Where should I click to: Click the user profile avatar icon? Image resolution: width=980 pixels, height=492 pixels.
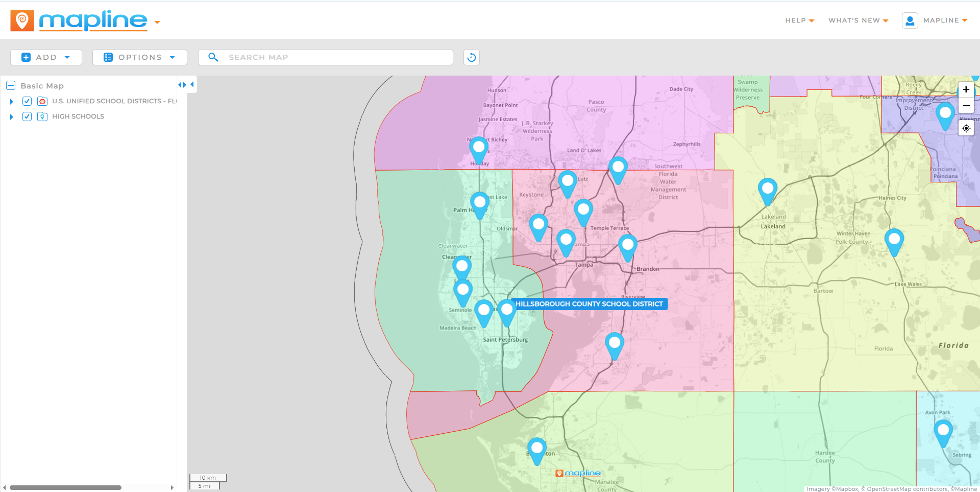[x=910, y=20]
